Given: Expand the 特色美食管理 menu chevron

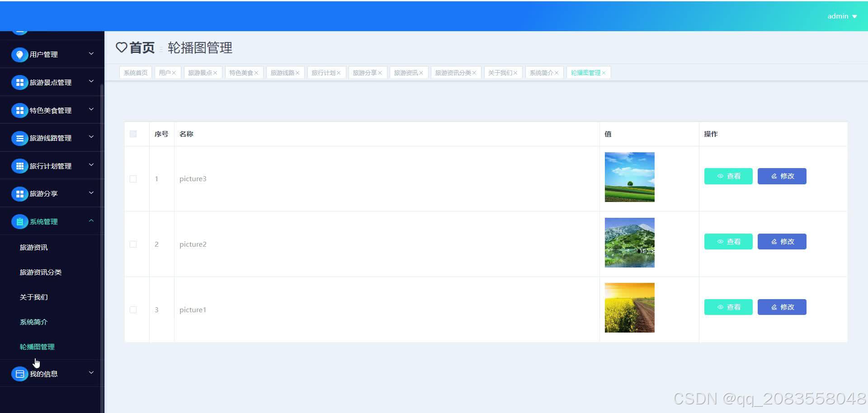Looking at the screenshot, I should click(91, 109).
